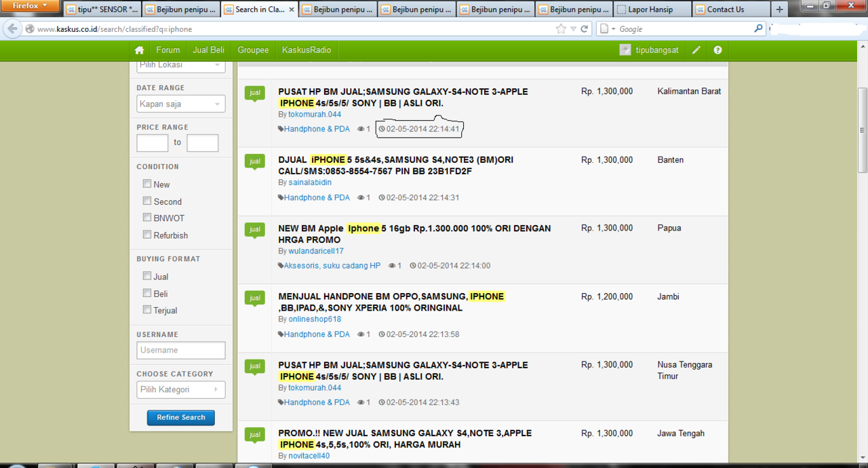Viewport: 868px width, 468px height.
Task: Select the Beli buying format checkbox
Action: pos(147,293)
